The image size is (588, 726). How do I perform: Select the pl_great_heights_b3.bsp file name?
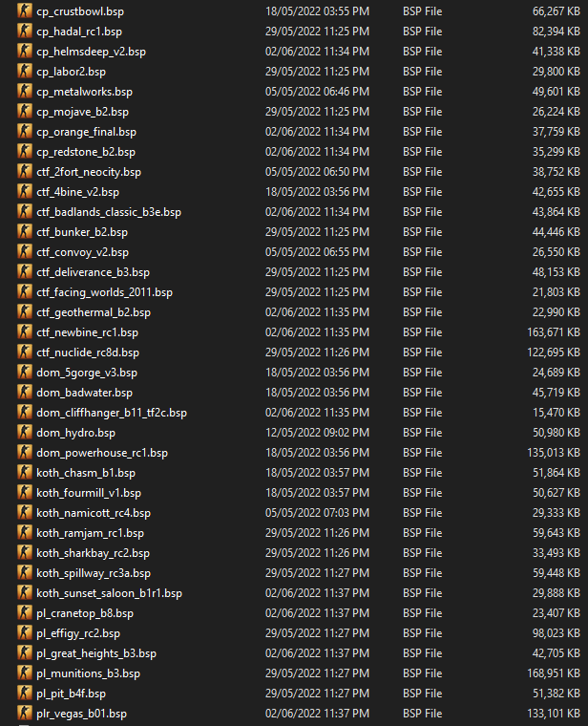tap(96, 653)
